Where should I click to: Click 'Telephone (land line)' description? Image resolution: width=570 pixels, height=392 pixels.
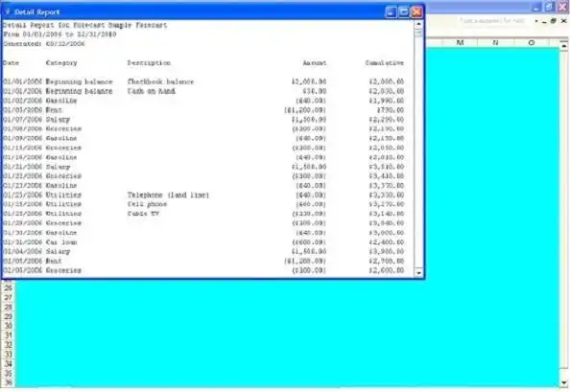point(168,195)
